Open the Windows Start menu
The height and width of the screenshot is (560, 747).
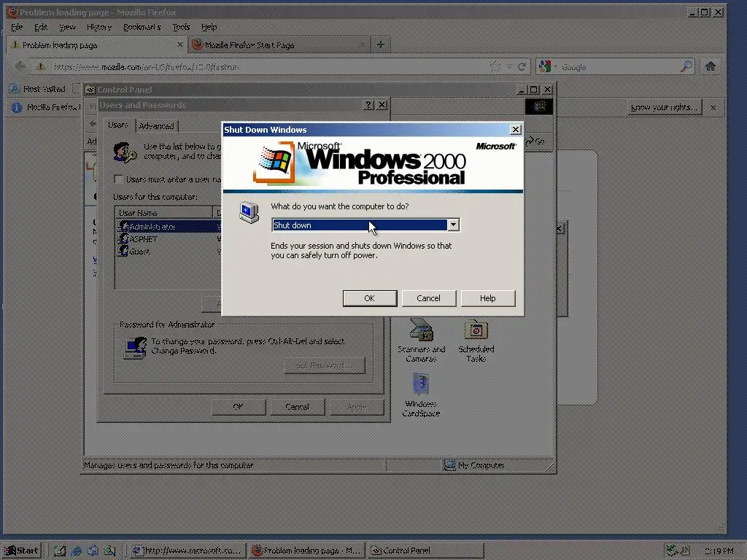click(x=21, y=551)
